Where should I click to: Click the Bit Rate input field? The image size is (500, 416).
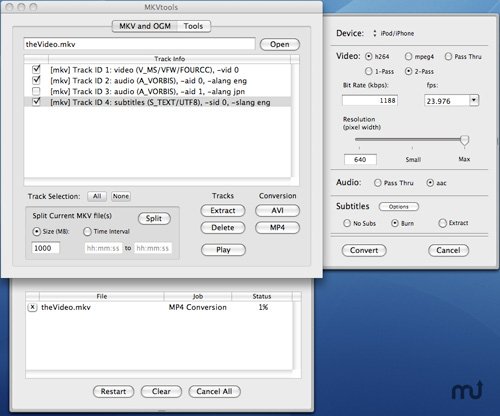click(370, 100)
